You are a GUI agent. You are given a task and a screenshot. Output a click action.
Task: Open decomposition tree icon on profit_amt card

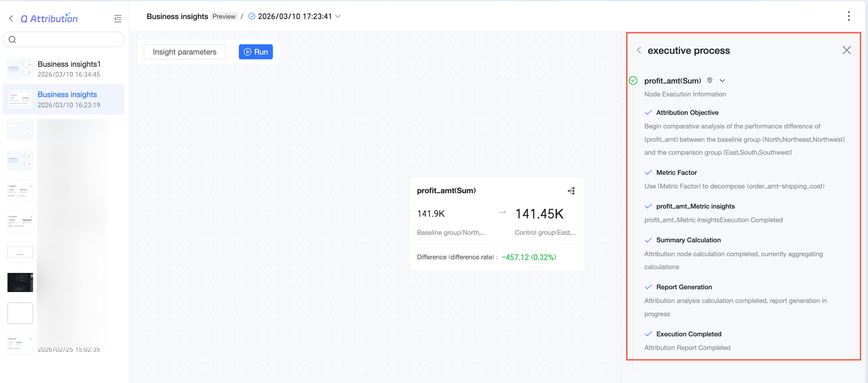(571, 191)
